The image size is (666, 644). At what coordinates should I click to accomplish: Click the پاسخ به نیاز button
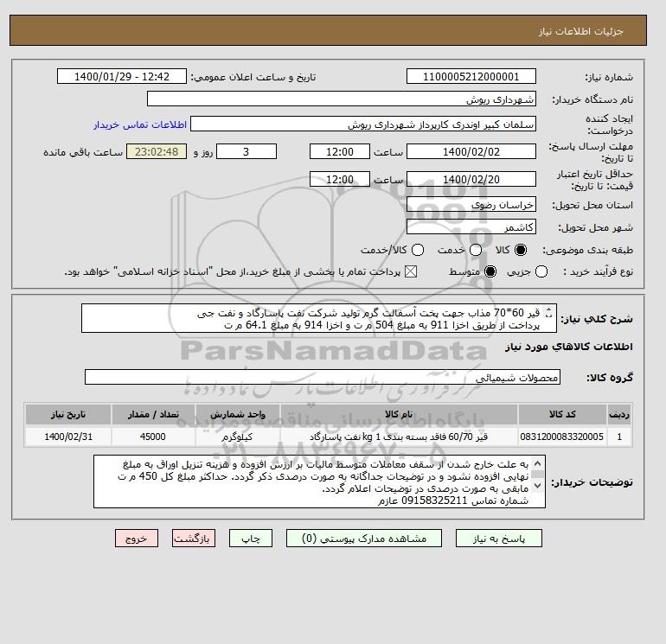tap(499, 539)
